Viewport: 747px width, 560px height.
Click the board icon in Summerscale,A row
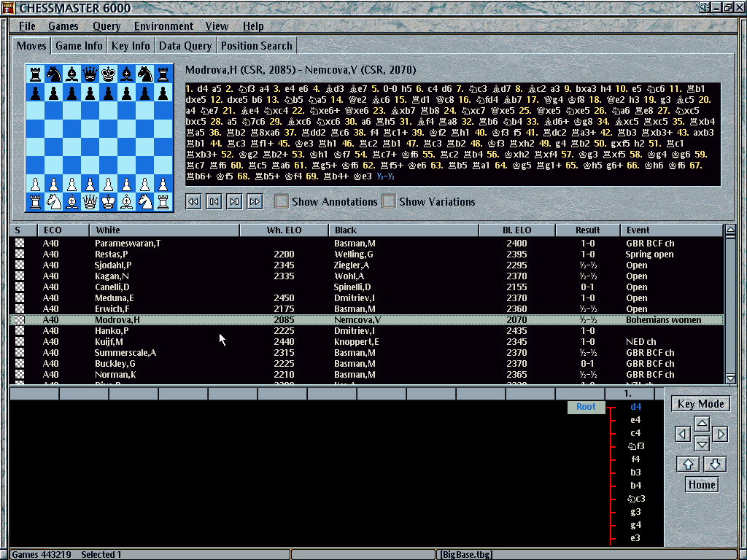[20, 353]
